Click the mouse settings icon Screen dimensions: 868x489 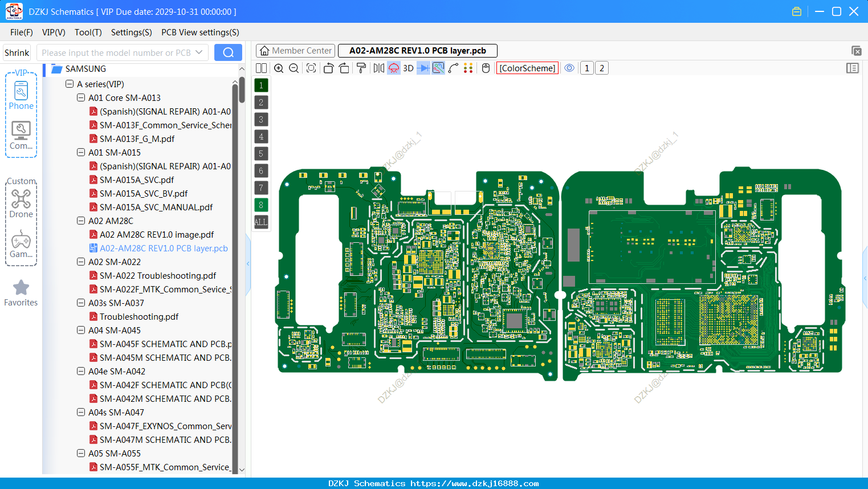point(486,68)
